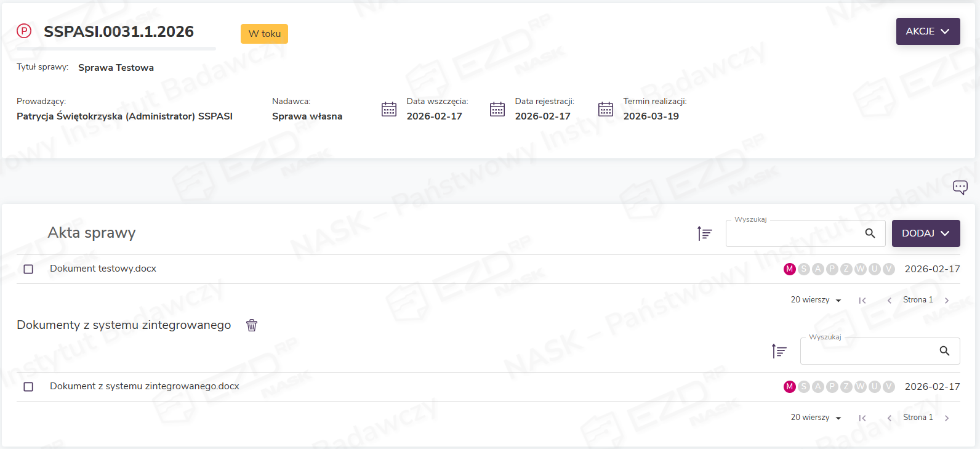The height and width of the screenshot is (449, 980).
Task: Expand the AKCJE dropdown menu
Action: [x=928, y=31]
